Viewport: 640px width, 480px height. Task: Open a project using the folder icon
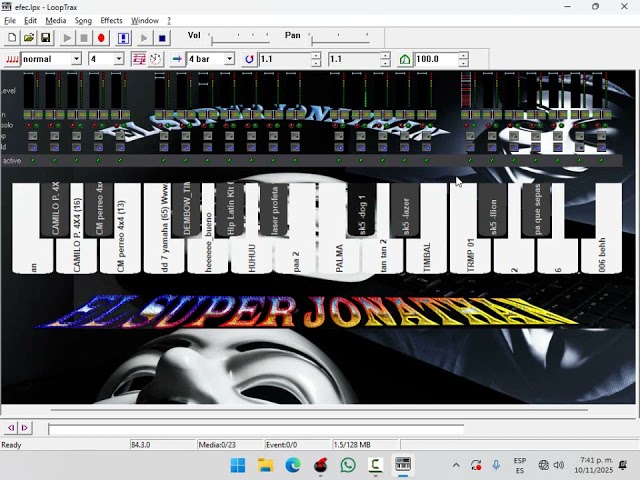coord(29,38)
